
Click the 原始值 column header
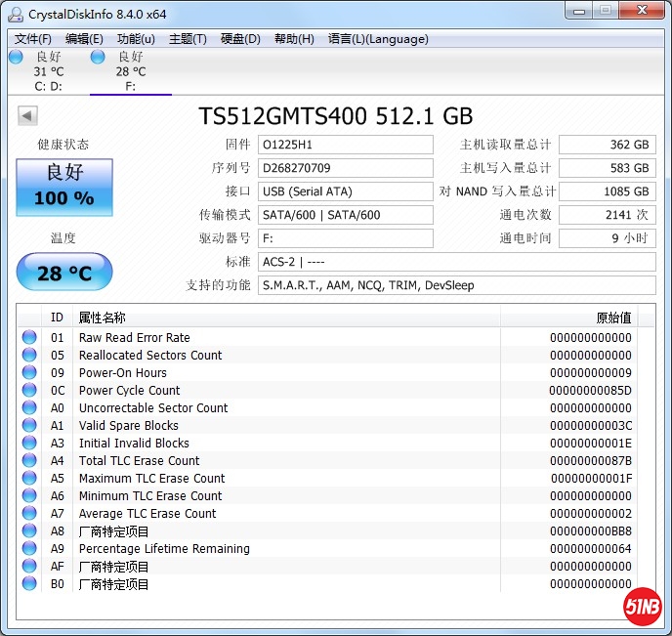pyautogui.click(x=613, y=318)
